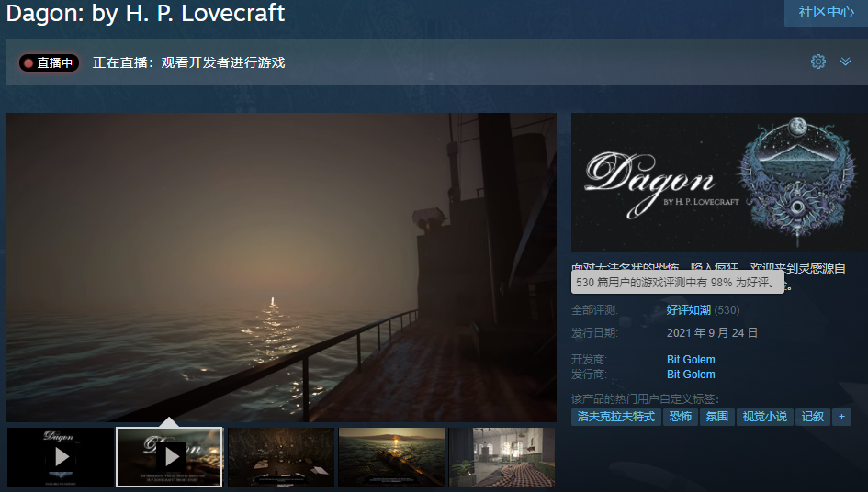Viewport: 868px width, 492px height.
Task: Click release date 2021 年 9 月 24 日
Action: 712,333
